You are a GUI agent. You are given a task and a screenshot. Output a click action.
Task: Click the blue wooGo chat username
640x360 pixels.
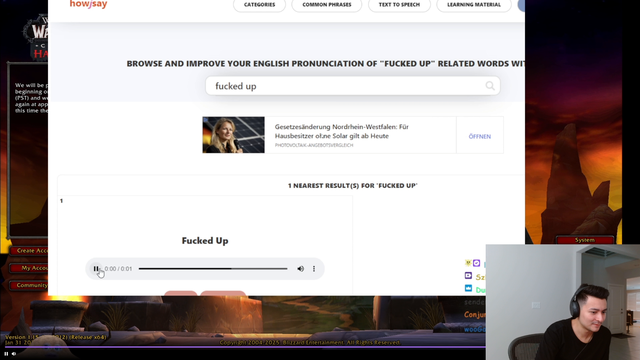tap(475, 329)
